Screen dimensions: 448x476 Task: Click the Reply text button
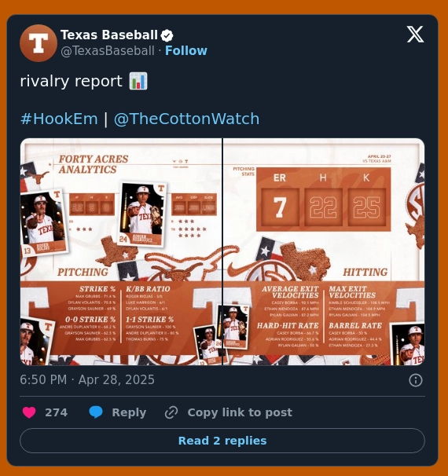(x=129, y=412)
